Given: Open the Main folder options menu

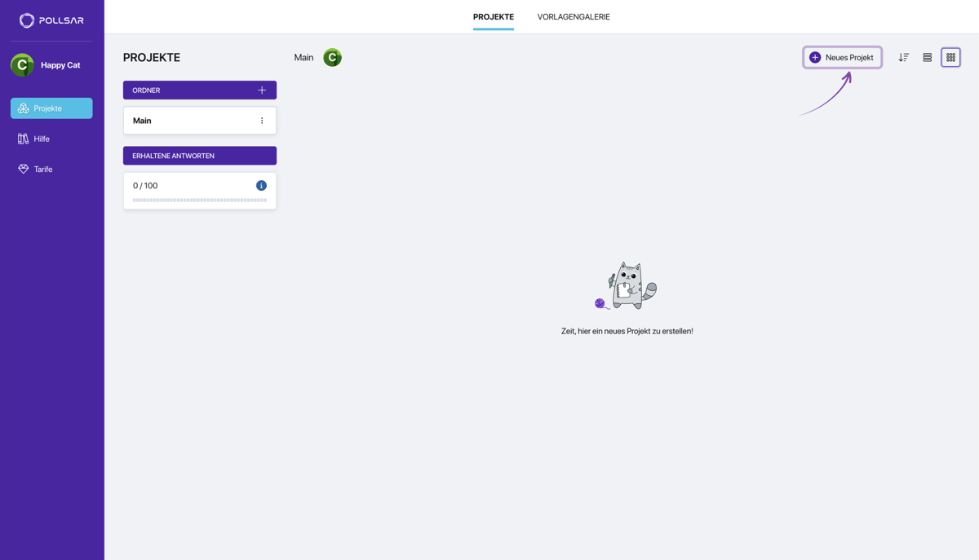Looking at the screenshot, I should pos(262,121).
